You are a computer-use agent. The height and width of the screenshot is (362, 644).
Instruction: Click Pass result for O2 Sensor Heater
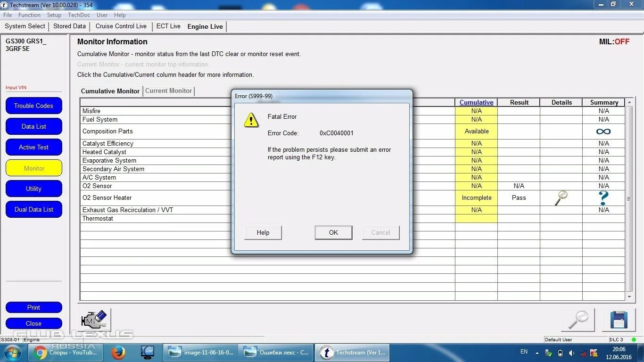pos(519,198)
